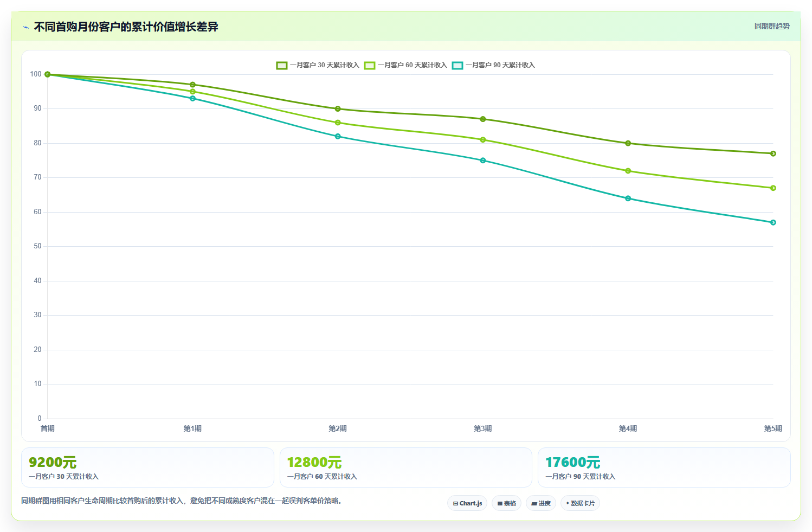The height and width of the screenshot is (532, 812).
Task: Click the y-axis value 20
Action: [37, 350]
